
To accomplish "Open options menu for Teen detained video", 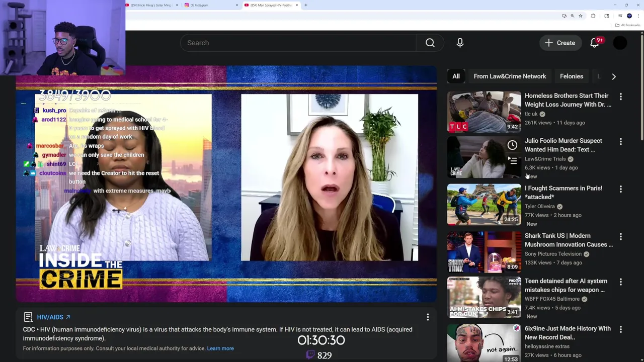I will [620, 282].
